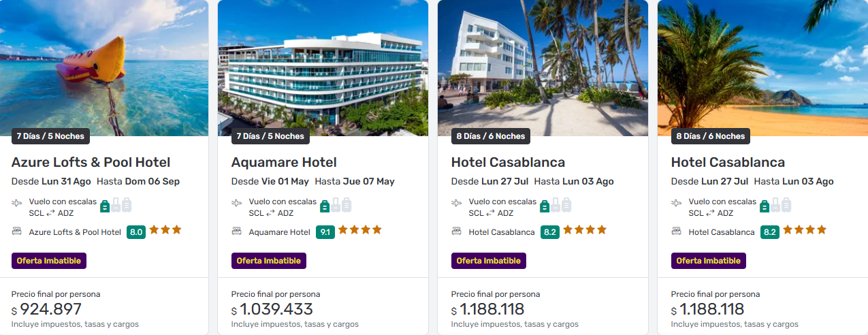Click the airplane icon in Aquamare Hotel card
The height and width of the screenshot is (335, 868).
point(237,203)
